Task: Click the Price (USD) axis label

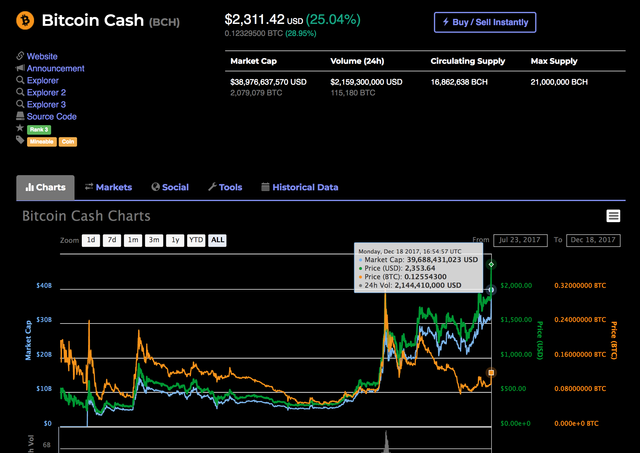Action: coord(540,340)
